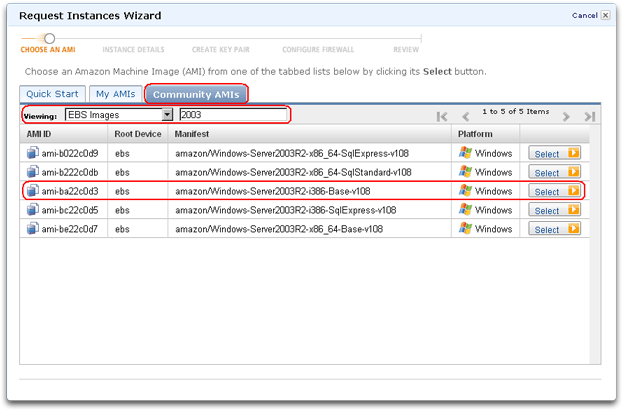Screen dimensions: 622x410
Task: Select manifest Windows-Server2003R2-i386-Base-v108
Action: [273, 192]
